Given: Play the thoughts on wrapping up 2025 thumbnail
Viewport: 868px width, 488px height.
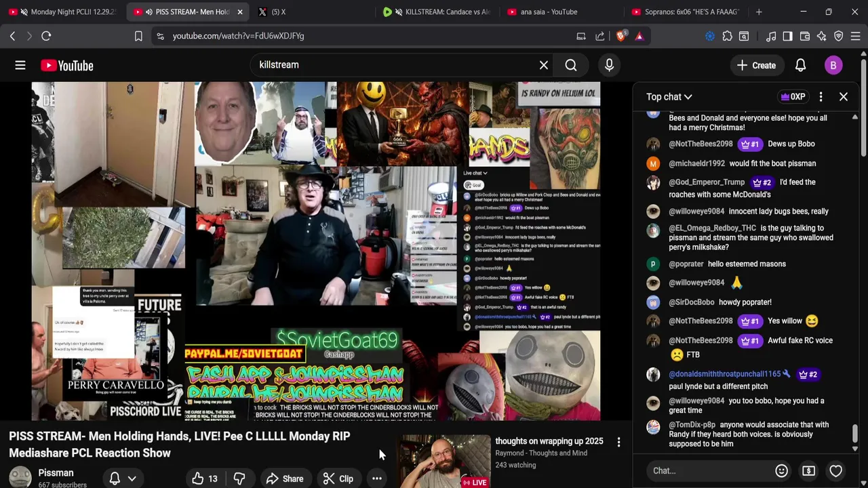Looking at the screenshot, I should point(443,462).
